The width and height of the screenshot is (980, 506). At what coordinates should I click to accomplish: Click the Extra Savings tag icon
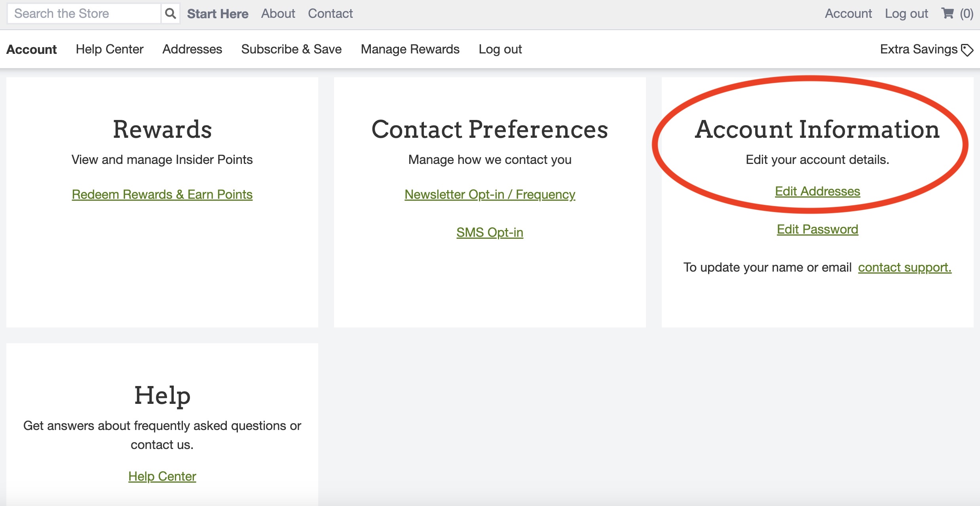[x=967, y=50]
